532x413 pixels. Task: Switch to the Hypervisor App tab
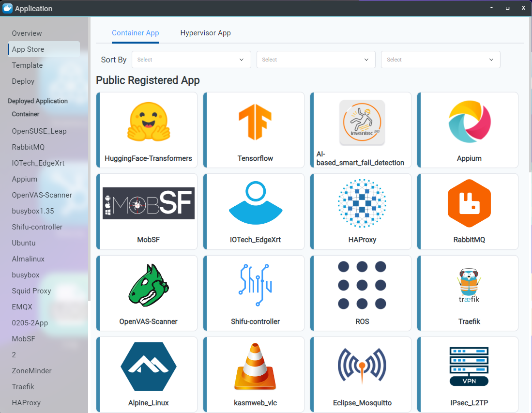click(206, 33)
